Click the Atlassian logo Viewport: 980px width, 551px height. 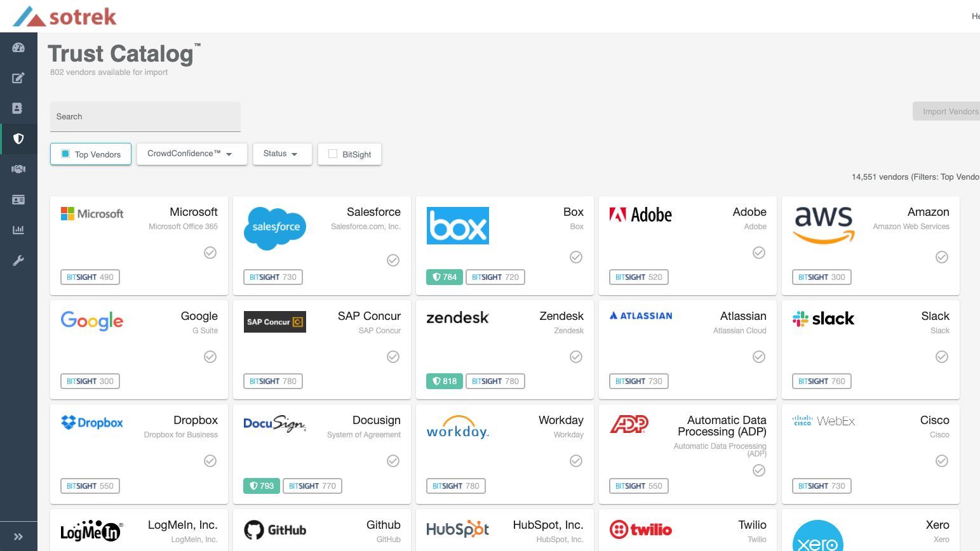coord(641,315)
